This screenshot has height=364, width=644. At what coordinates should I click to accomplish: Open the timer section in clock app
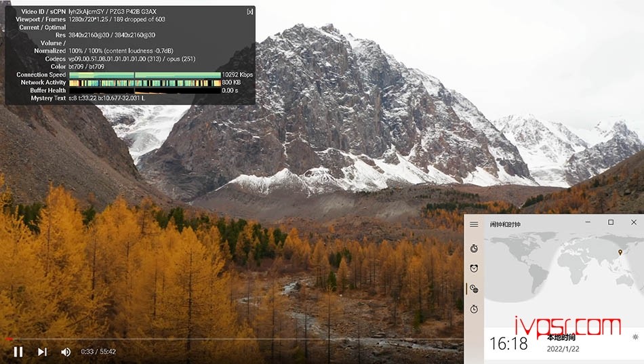pos(474,249)
